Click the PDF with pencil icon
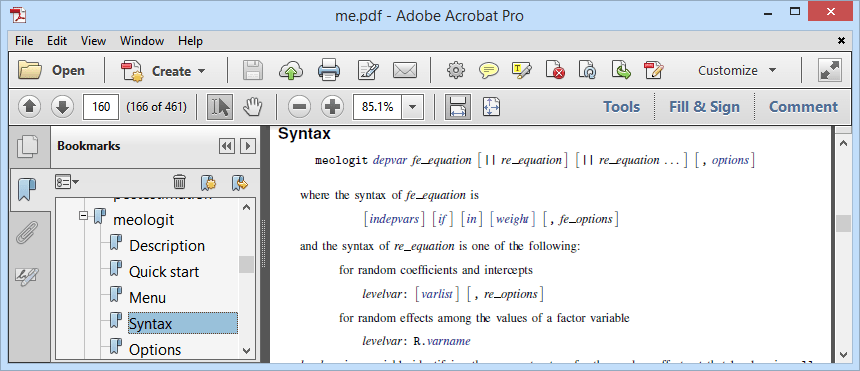The width and height of the screenshot is (860, 371). pos(654,70)
